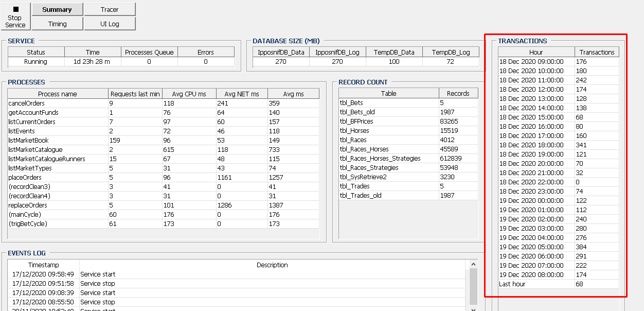Select the 18 Dec 2020 22:00:00 row
Screen dimensions: 644x311
pos(559,182)
